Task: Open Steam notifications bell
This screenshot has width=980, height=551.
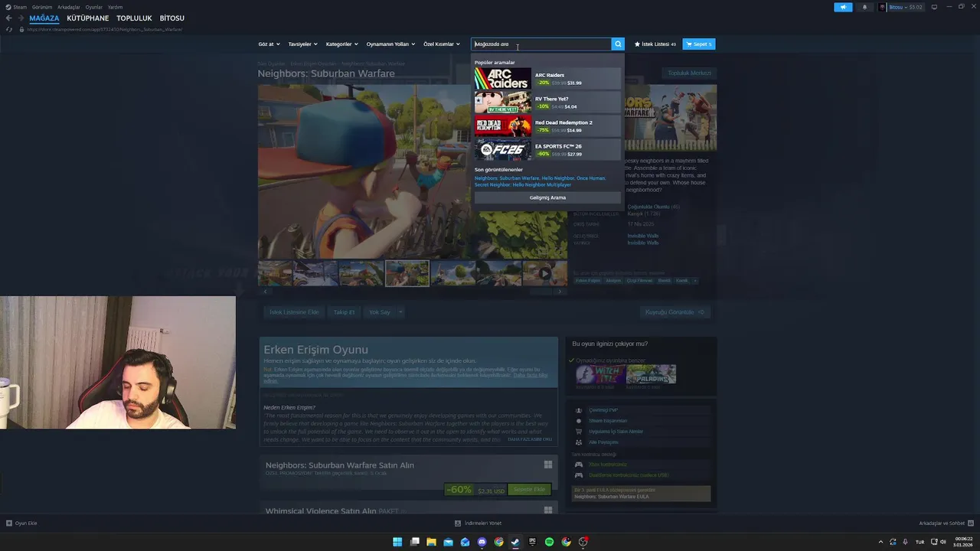Action: 865,7
